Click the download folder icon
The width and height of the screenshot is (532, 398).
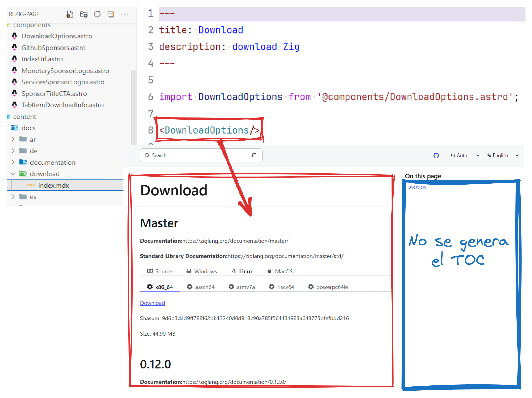point(23,174)
